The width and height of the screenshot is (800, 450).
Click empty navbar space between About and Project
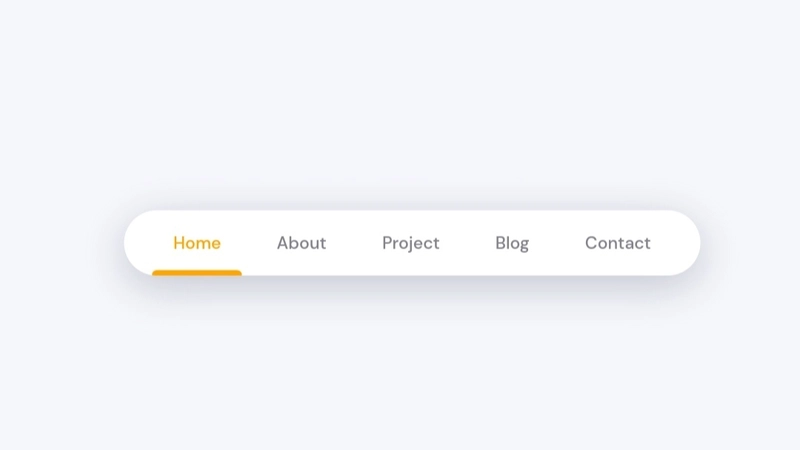tap(354, 243)
